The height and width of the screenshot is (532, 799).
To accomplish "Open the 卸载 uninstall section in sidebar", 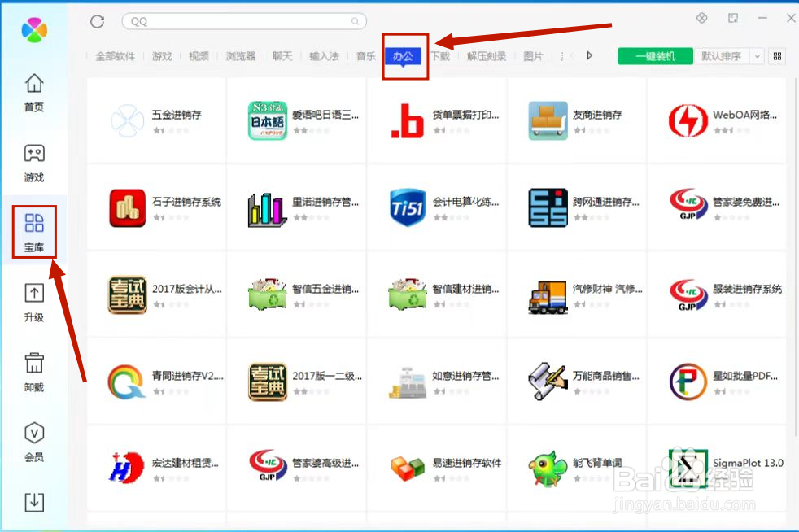I will click(x=34, y=373).
